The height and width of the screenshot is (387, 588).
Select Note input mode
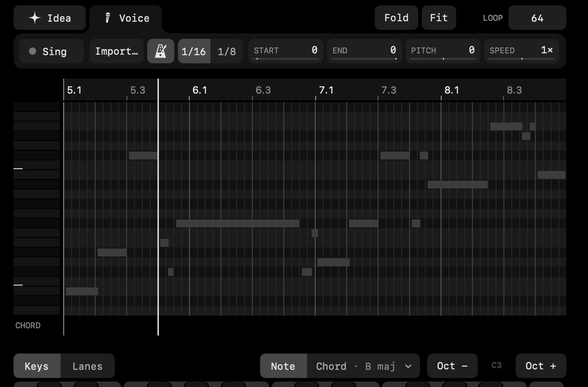(x=283, y=366)
